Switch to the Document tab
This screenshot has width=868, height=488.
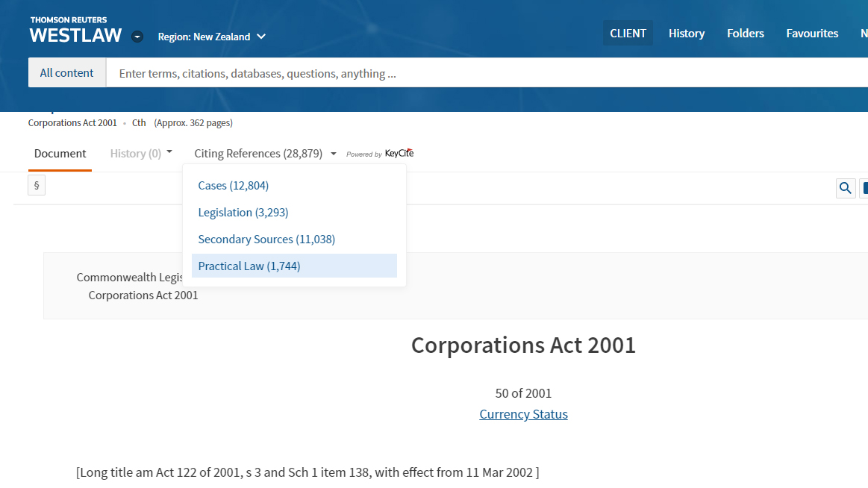60,154
